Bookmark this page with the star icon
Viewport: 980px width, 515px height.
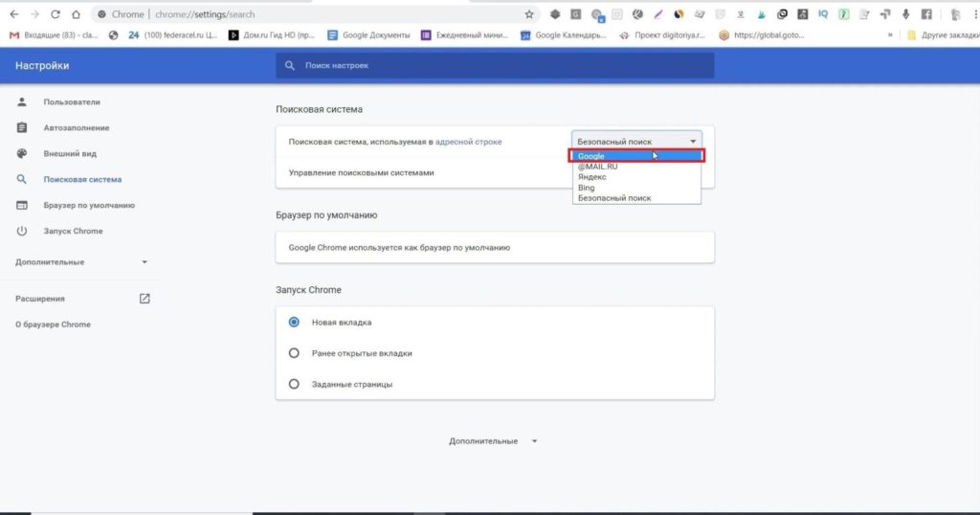(x=529, y=14)
